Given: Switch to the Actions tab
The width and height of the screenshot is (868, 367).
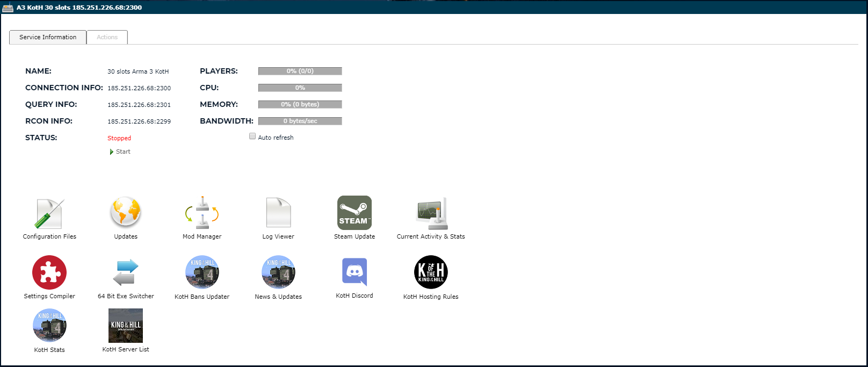Looking at the screenshot, I should click(x=107, y=37).
